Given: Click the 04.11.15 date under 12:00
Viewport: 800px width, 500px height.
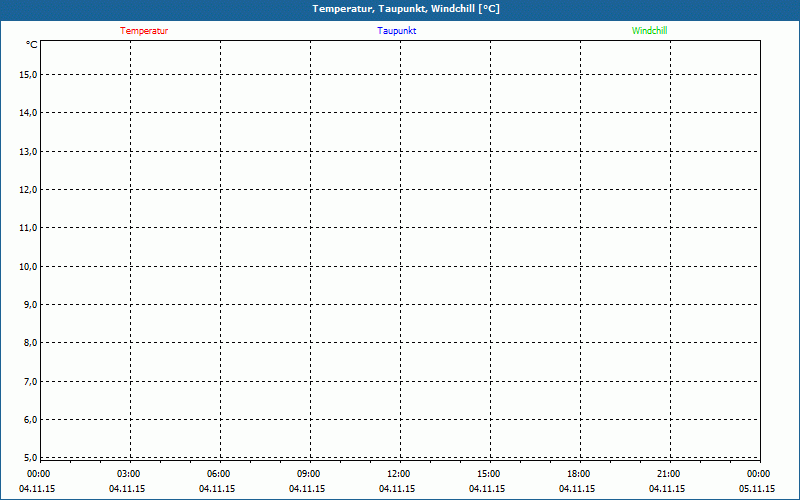Looking at the screenshot, I should 397,489.
